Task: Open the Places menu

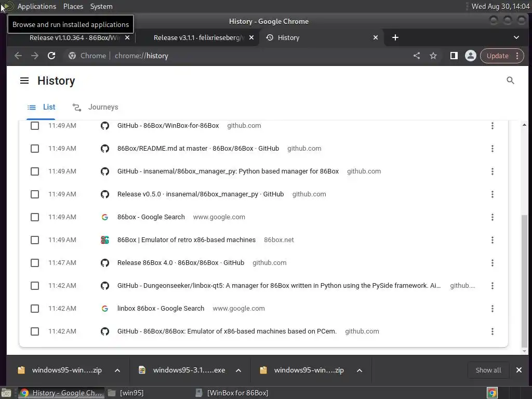Action: 73,6
